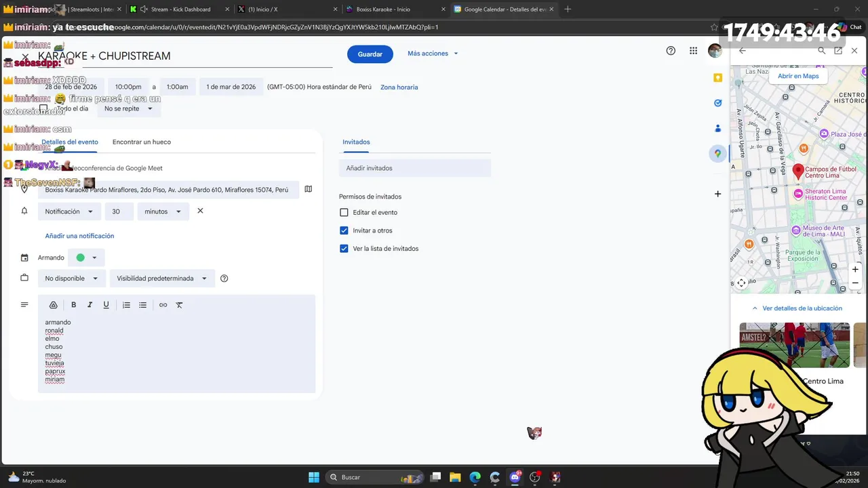This screenshot has width=868, height=488.
Task: Go back in Maps side panel
Action: click(743, 51)
